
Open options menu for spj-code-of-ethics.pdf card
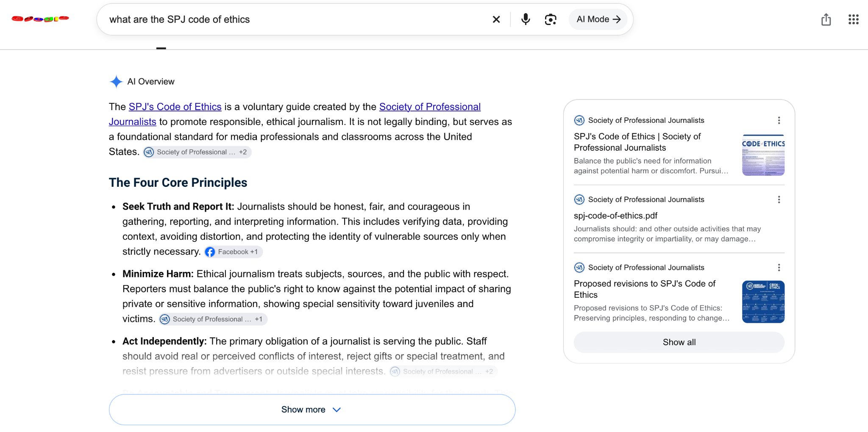779,199
